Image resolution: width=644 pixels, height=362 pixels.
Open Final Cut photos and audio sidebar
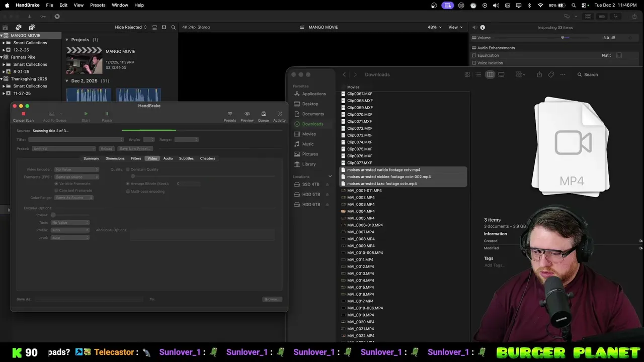tap(19, 27)
